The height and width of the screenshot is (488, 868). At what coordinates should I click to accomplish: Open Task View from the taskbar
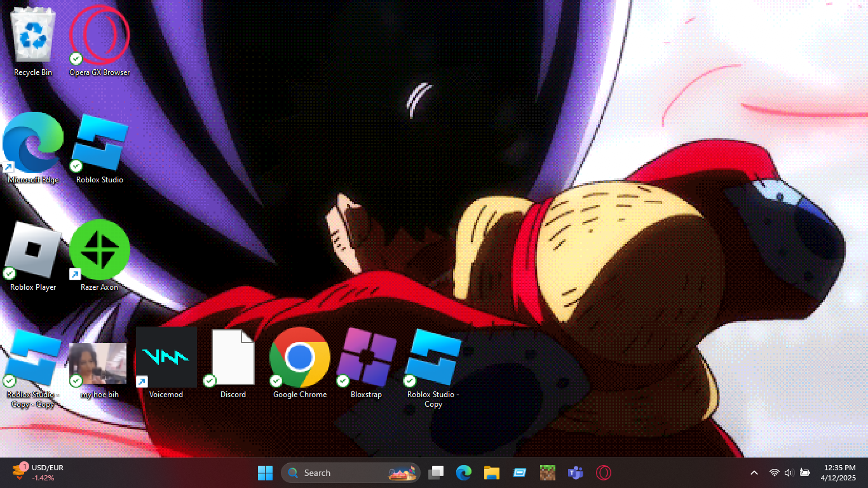pyautogui.click(x=436, y=473)
